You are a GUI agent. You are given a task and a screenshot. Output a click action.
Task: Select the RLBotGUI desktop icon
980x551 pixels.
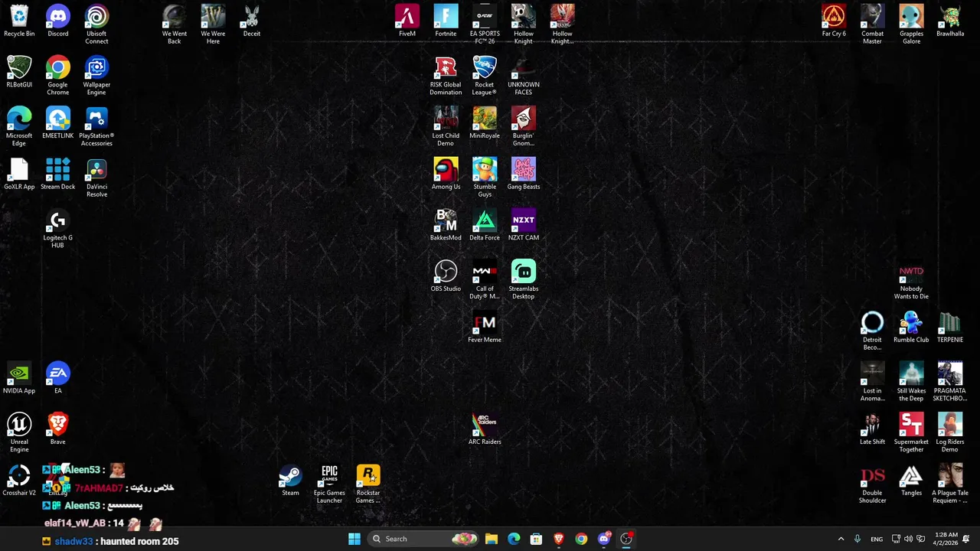click(19, 72)
